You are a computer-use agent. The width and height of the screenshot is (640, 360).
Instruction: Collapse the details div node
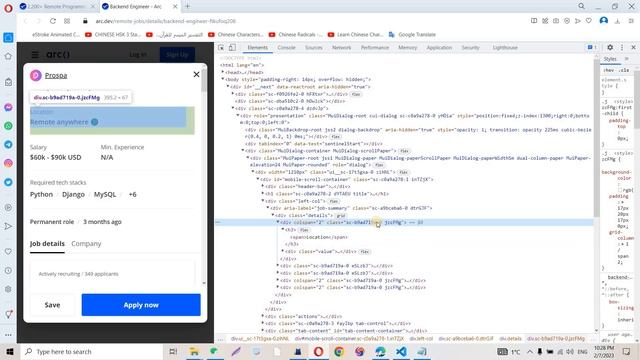pos(273,215)
